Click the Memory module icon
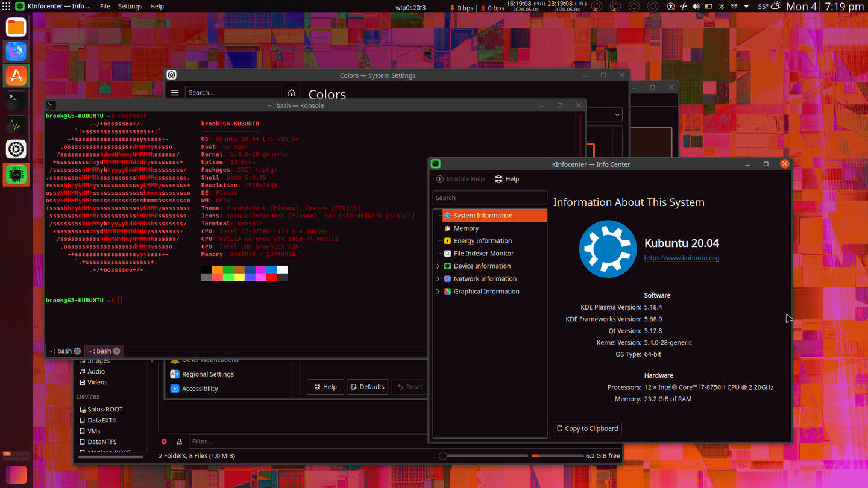The width and height of the screenshot is (868, 488). point(447,228)
